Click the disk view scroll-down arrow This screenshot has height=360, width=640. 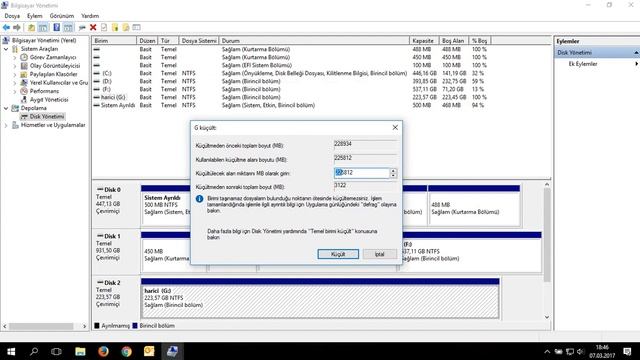pyautogui.click(x=547, y=317)
